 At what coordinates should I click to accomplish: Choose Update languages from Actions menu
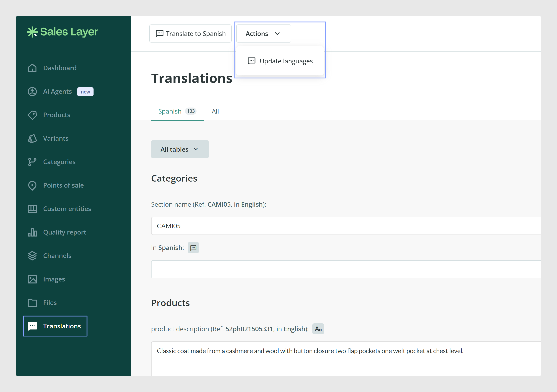280,61
